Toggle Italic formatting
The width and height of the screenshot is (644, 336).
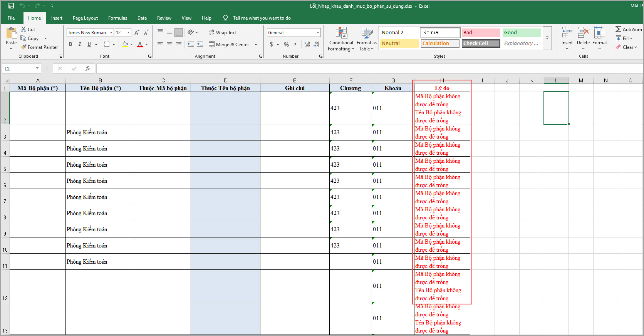(x=80, y=44)
